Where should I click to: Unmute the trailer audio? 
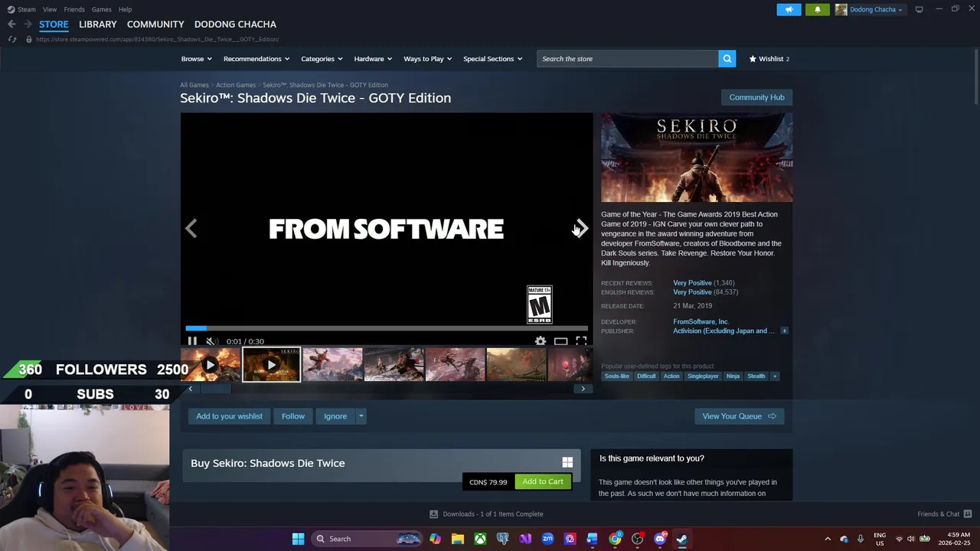pos(211,341)
